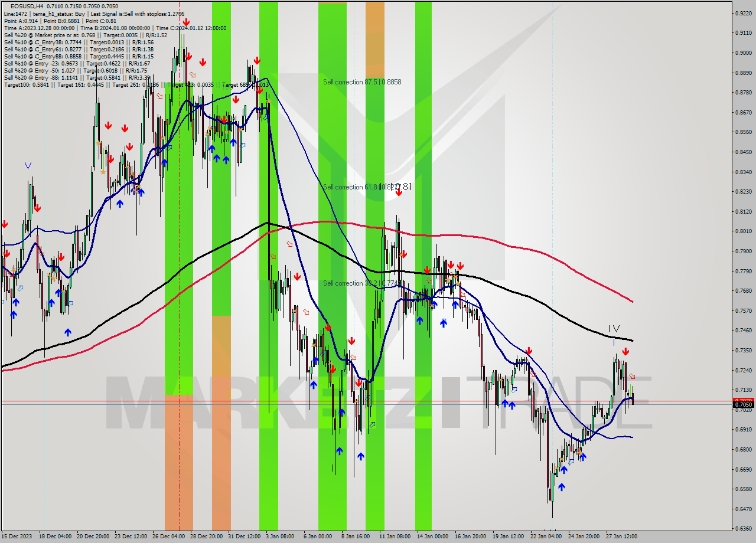Click the 0.9000 price axis label
756x543 pixels.
point(742,53)
